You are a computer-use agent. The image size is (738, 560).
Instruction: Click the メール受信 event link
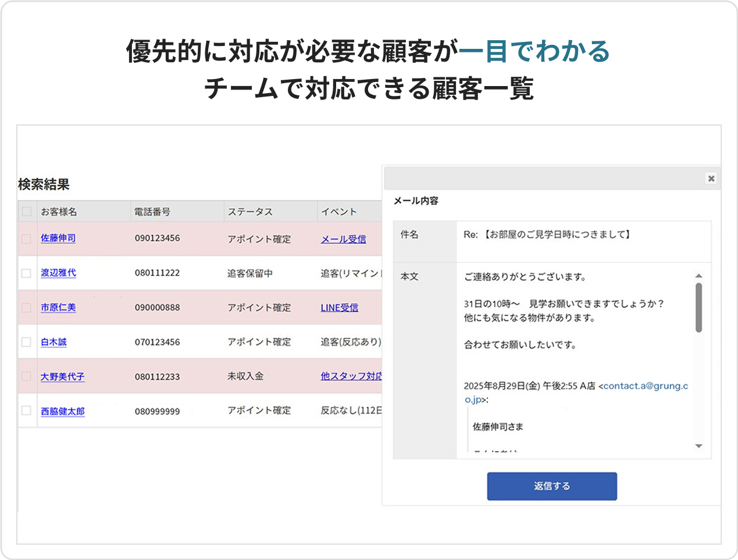pos(343,239)
